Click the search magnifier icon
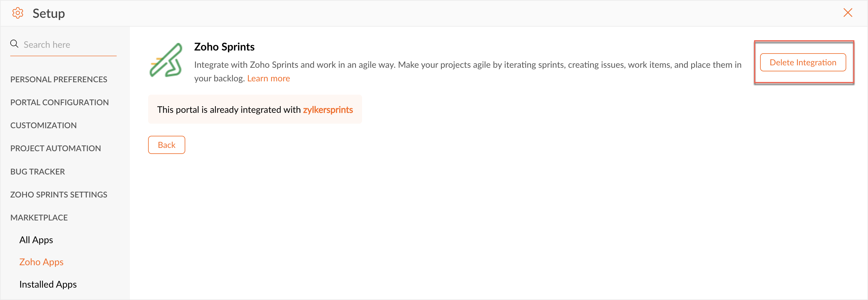Screen dimensions: 868x300 (14, 44)
